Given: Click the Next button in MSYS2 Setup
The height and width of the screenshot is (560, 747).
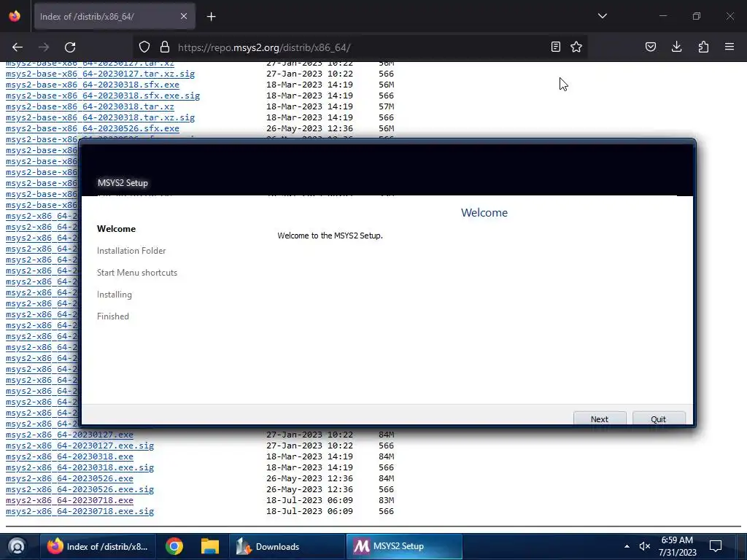Looking at the screenshot, I should [x=600, y=418].
